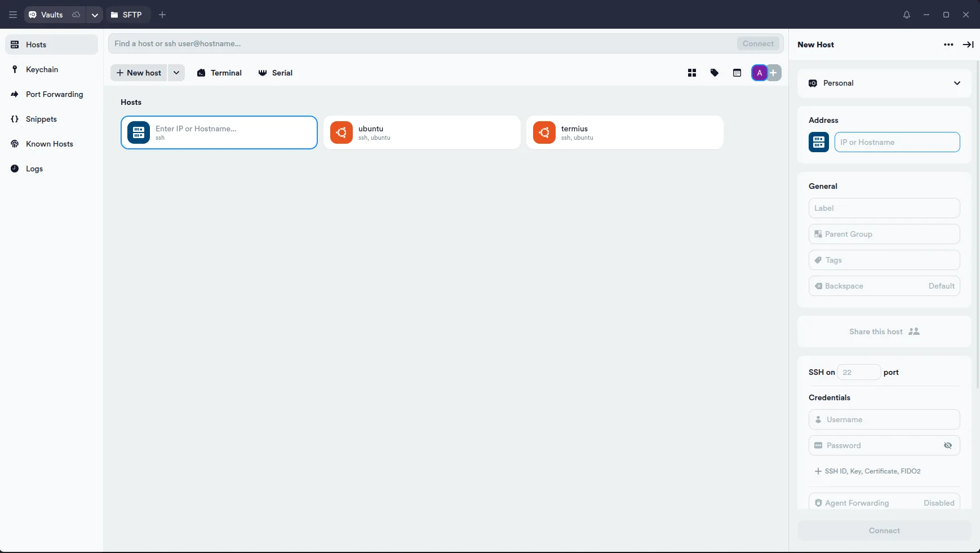The width and height of the screenshot is (980, 553).
Task: Expand the New host dropdown arrow
Action: point(176,73)
